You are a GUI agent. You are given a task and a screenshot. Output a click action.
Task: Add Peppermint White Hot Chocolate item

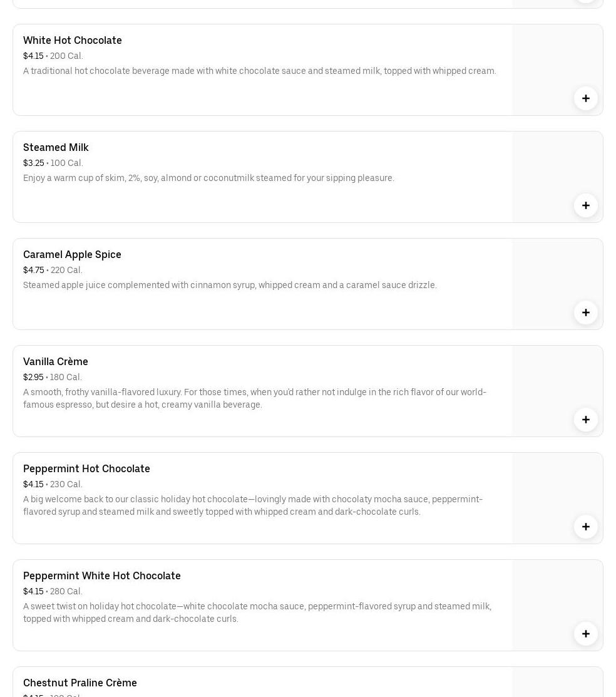pyautogui.click(x=585, y=634)
